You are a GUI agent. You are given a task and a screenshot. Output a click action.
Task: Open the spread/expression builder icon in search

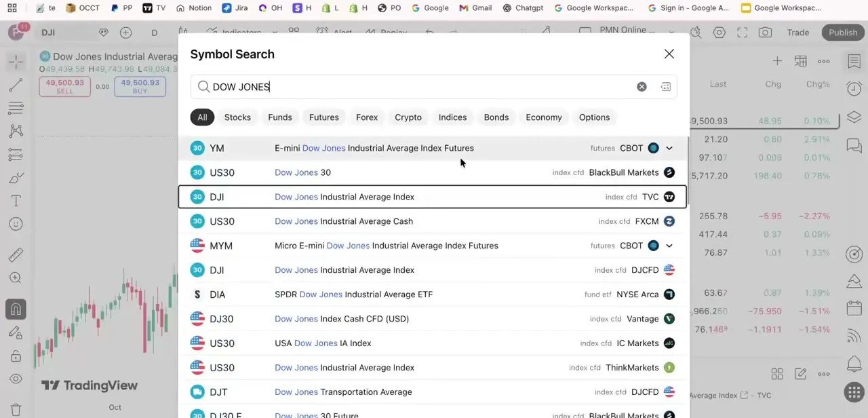click(x=666, y=87)
